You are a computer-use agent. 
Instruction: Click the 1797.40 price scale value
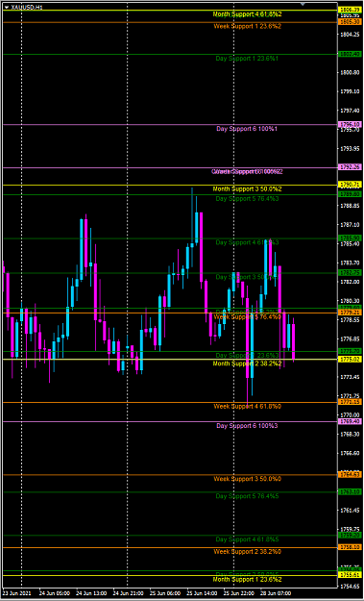349,111
